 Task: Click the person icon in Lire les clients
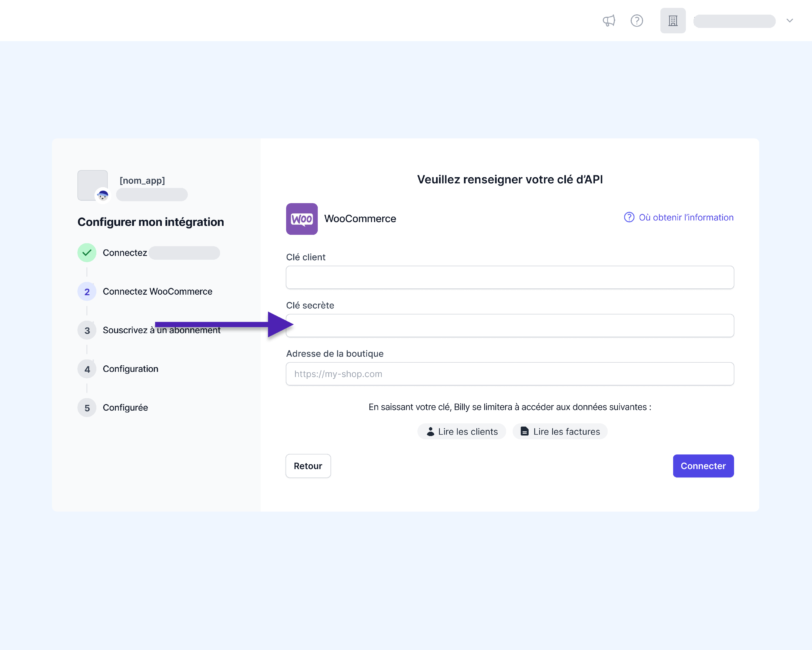[430, 431]
